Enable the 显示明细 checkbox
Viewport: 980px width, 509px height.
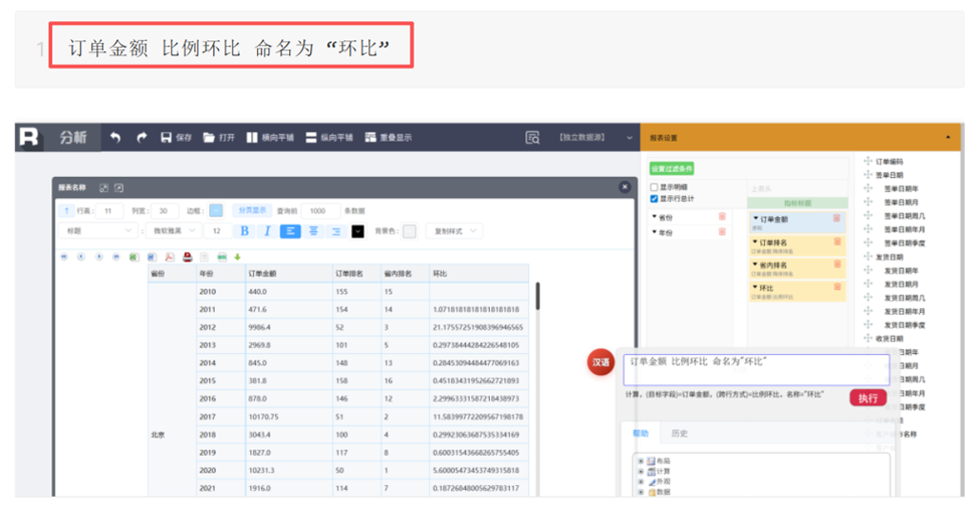pyautogui.click(x=654, y=187)
